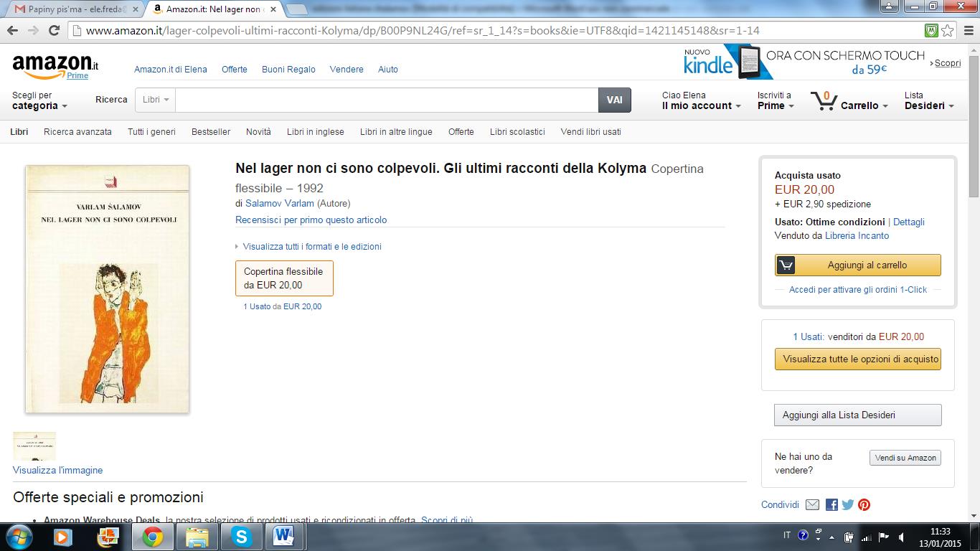Open Skype from the taskbar
This screenshot has height=551, width=980.
click(241, 537)
